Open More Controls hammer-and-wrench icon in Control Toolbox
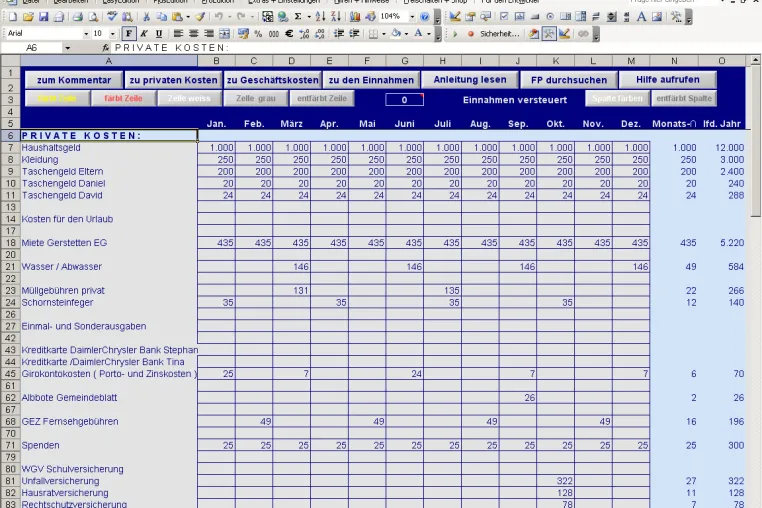This screenshot has width=762, height=508. click(676, 17)
